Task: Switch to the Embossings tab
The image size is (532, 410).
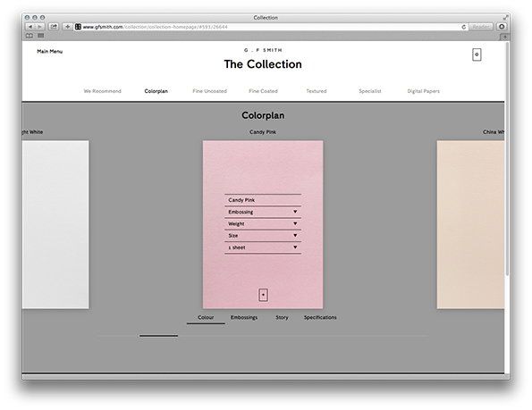Action: point(244,317)
